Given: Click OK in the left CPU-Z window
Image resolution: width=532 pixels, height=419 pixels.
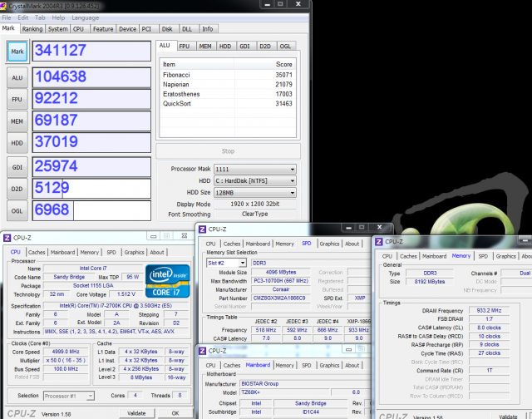Looking at the screenshot, I should [x=175, y=413].
